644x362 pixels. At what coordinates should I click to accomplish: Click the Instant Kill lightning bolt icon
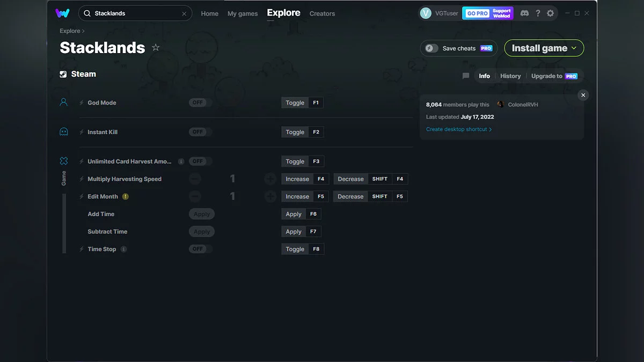coord(82,132)
